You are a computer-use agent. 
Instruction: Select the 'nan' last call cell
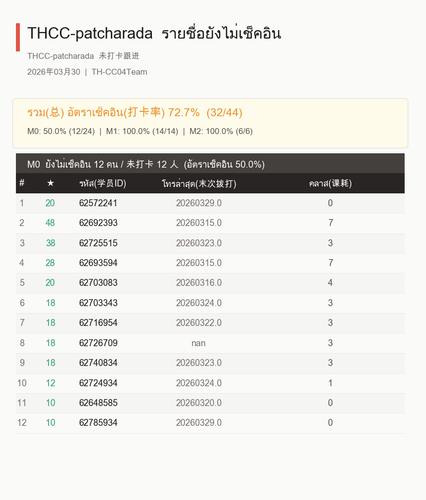pyautogui.click(x=199, y=343)
